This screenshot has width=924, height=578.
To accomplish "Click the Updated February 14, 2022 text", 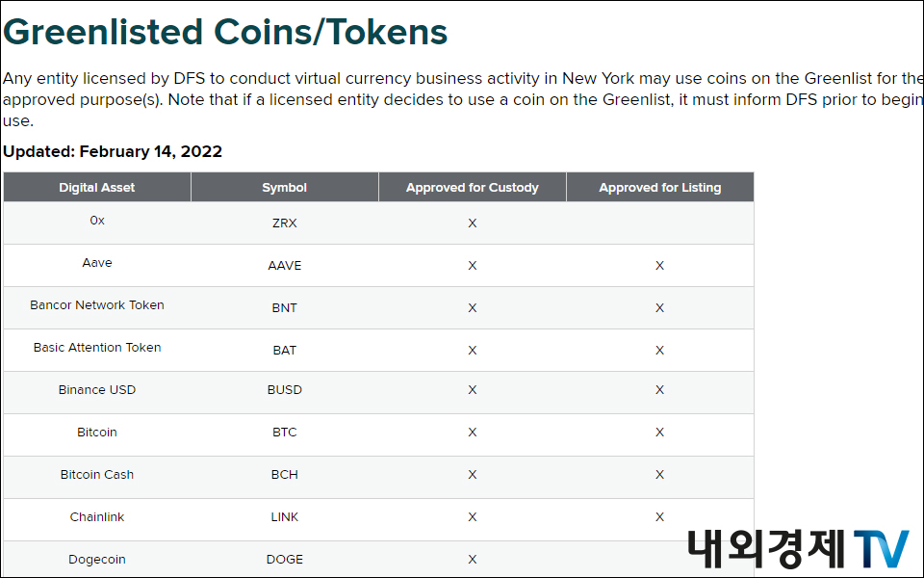I will pyautogui.click(x=113, y=152).
